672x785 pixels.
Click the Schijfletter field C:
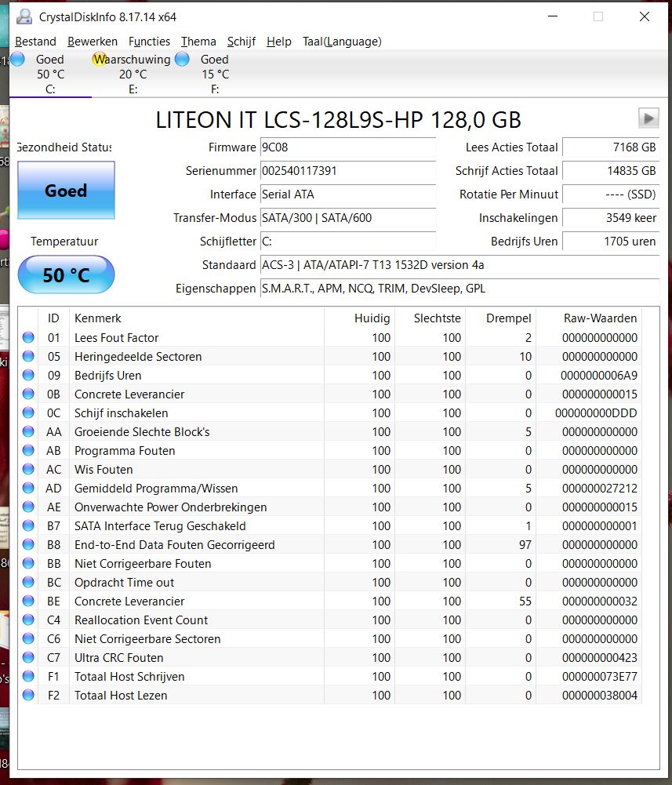point(348,242)
